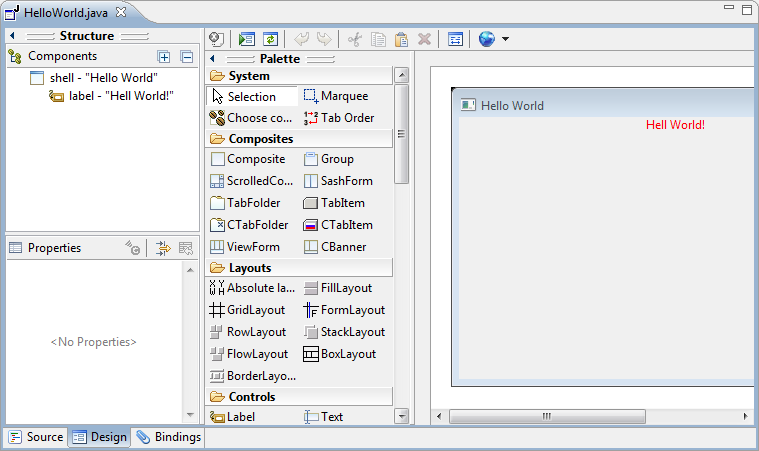759x451 pixels.
Task: Collapse all components with minus icon
Action: click(187, 57)
